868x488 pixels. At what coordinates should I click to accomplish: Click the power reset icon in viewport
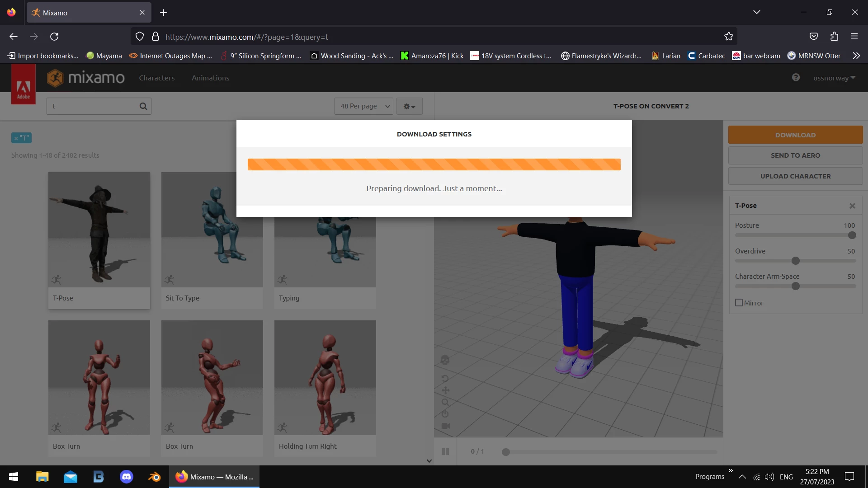[x=445, y=414]
